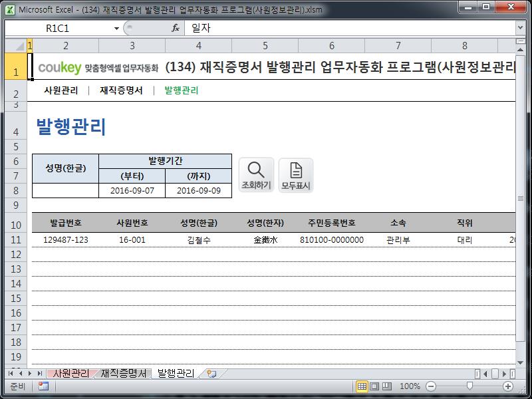
Task: Switch to Page Layout view icon
Action: click(x=374, y=386)
